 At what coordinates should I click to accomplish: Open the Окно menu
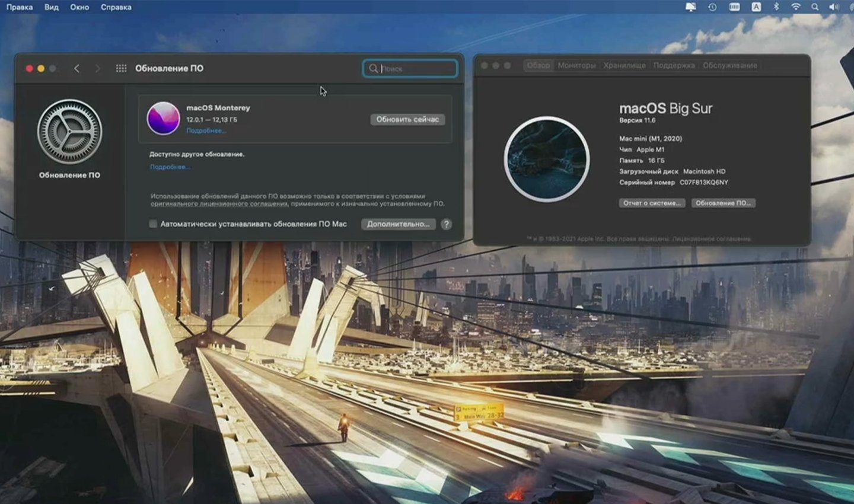point(79,7)
